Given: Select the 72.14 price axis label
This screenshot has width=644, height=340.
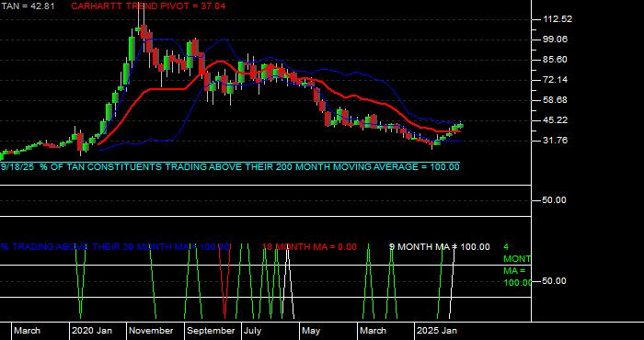Looking at the screenshot, I should (555, 80).
